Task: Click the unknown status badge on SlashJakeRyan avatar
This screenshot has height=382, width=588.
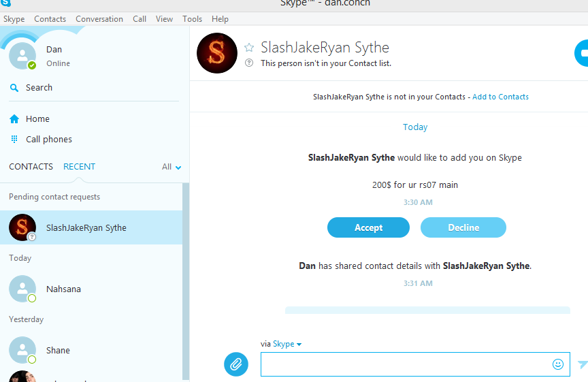Action: pyautogui.click(x=32, y=237)
